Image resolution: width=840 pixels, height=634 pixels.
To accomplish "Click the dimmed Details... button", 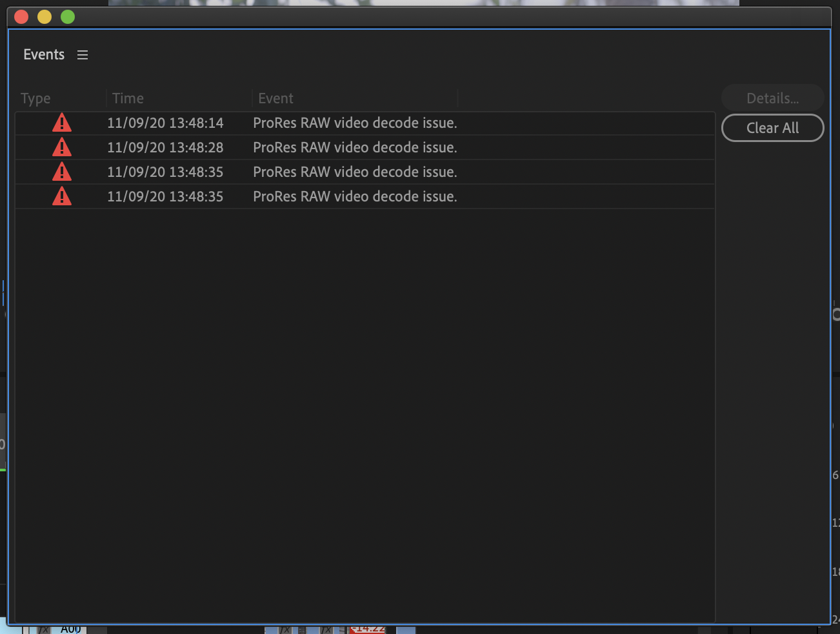I will [x=772, y=98].
